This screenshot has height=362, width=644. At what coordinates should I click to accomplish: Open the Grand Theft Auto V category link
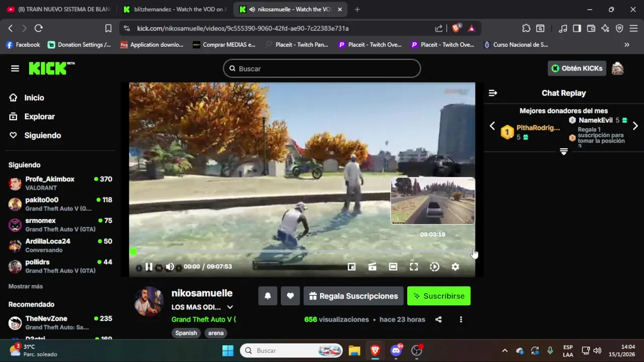click(203, 319)
